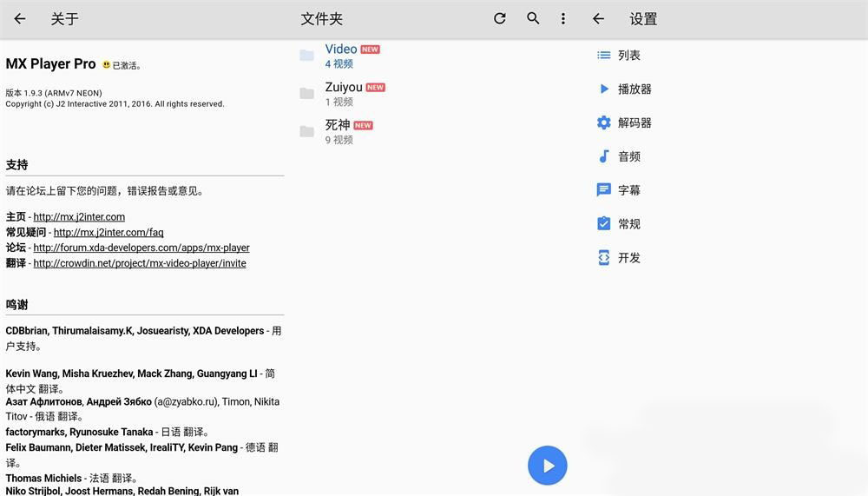
Task: Click the Video folder icon
Action: 306,56
